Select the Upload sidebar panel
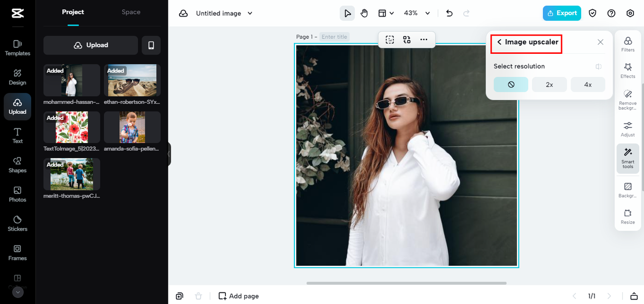Screen dimensions: 644x304 click(x=18, y=106)
